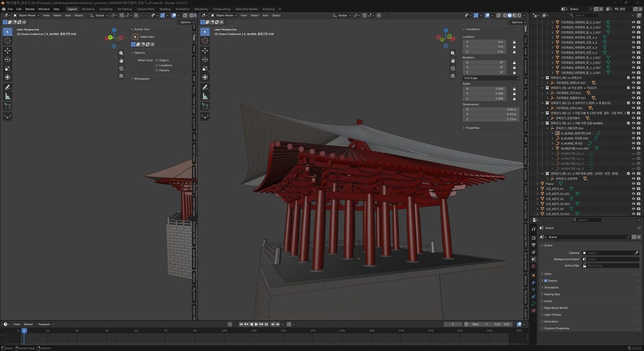Select A_NURBS_중앙단면.008 in the outliner
The width and height of the screenshot is (644, 351).
tap(575, 133)
